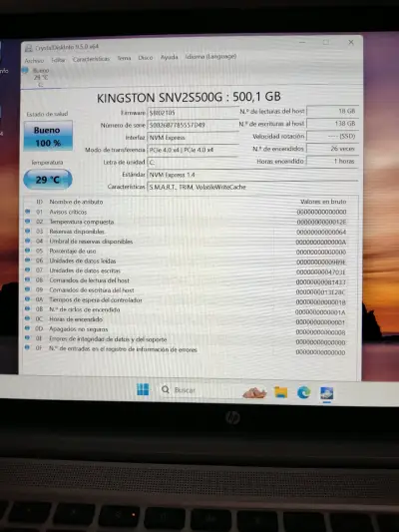Open the Windows Start menu

(143, 389)
